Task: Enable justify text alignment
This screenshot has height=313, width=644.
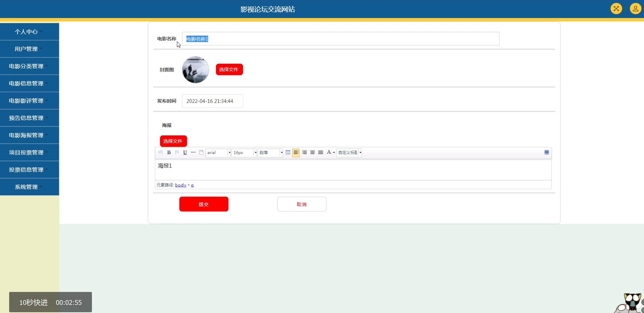Action: tap(321, 152)
